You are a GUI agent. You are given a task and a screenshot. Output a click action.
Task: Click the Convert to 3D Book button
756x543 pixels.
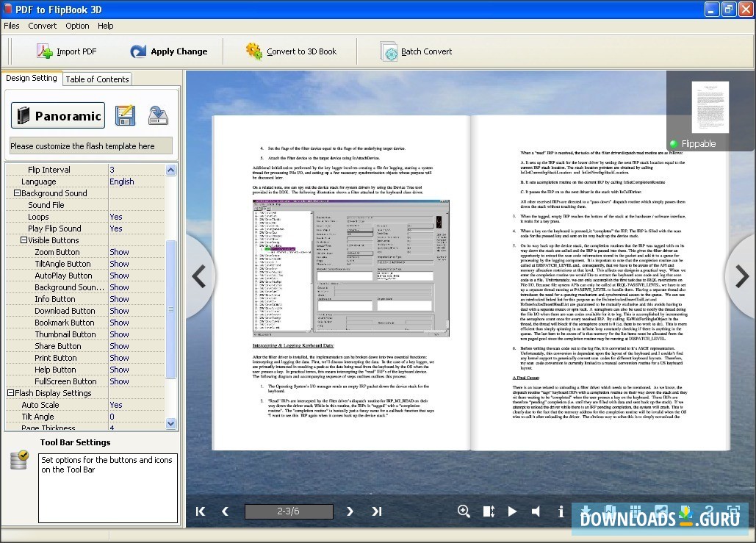(291, 51)
